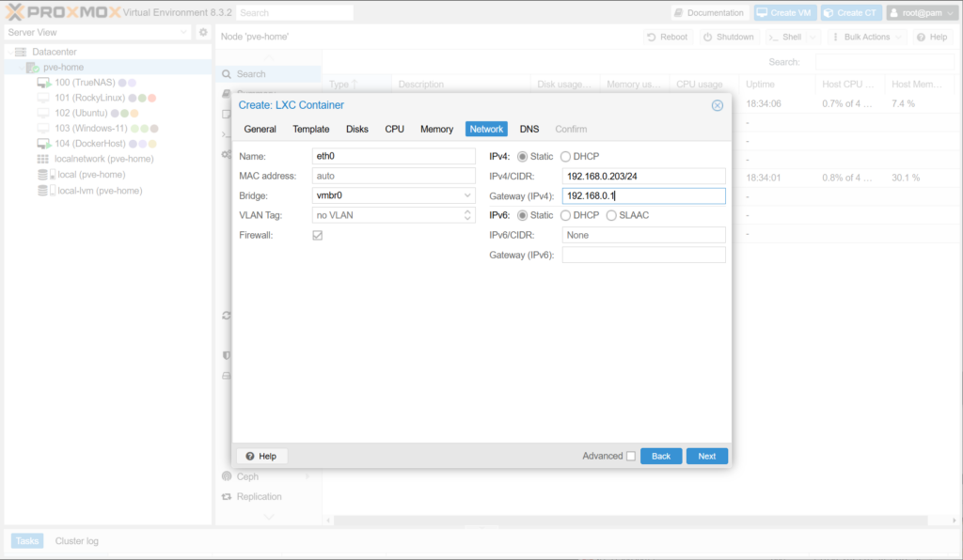Click the gear icon beside Server View
Image resolution: width=963 pixels, height=560 pixels.
[202, 32]
